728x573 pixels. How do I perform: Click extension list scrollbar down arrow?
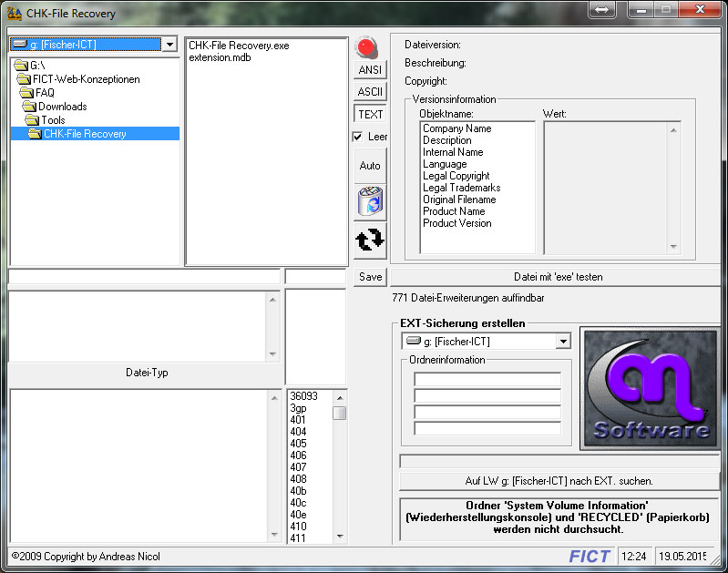pos(340,537)
